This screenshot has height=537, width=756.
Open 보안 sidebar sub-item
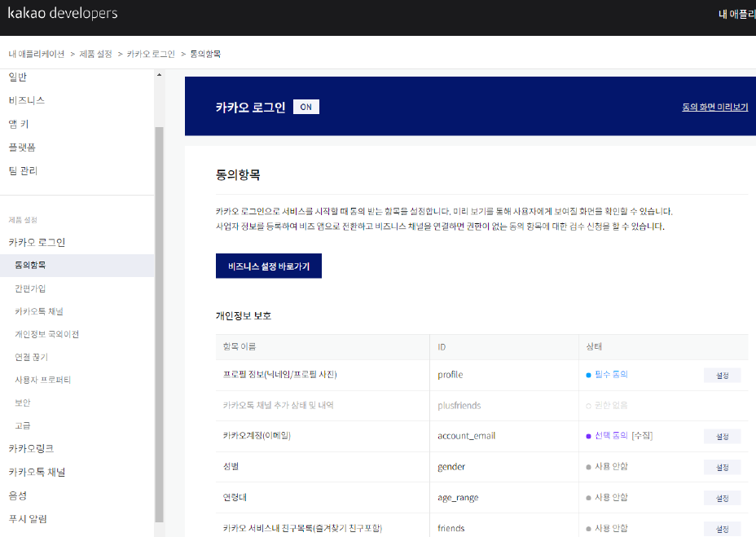click(x=23, y=403)
